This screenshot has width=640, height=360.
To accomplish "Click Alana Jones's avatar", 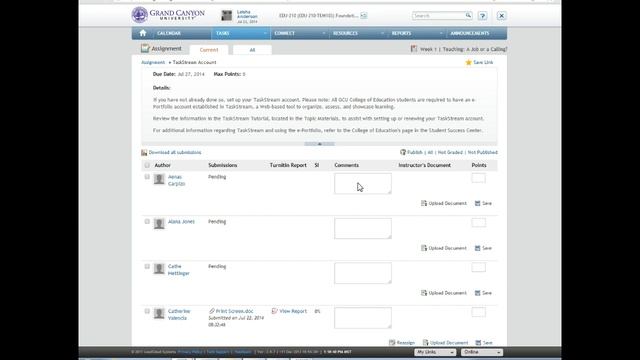I will pos(159,224).
